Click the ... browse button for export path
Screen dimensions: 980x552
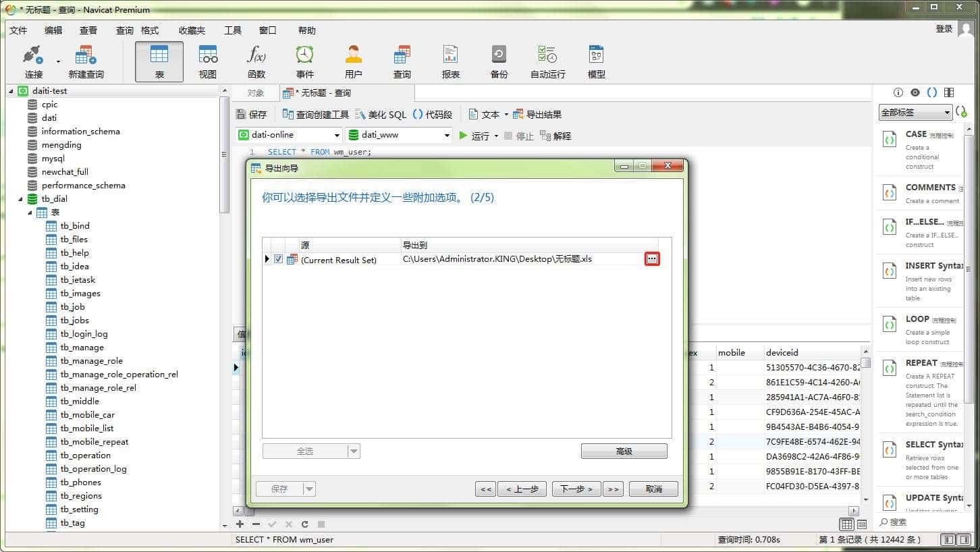(x=651, y=259)
